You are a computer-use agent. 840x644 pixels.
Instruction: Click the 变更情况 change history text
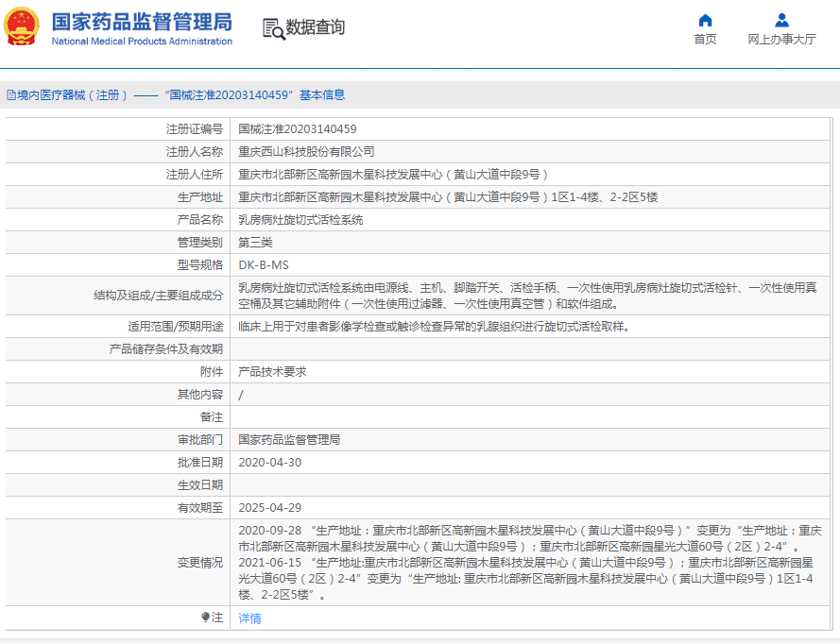[530, 563]
